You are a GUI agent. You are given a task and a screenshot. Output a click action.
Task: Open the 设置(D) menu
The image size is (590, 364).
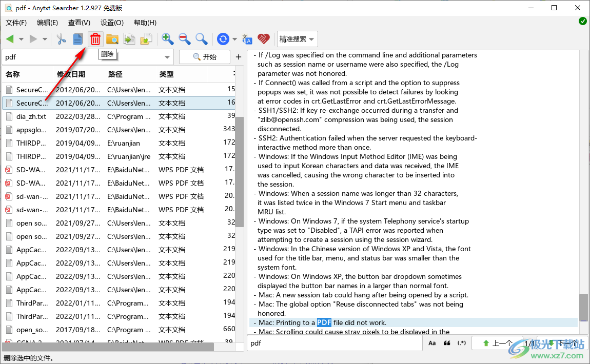click(111, 23)
